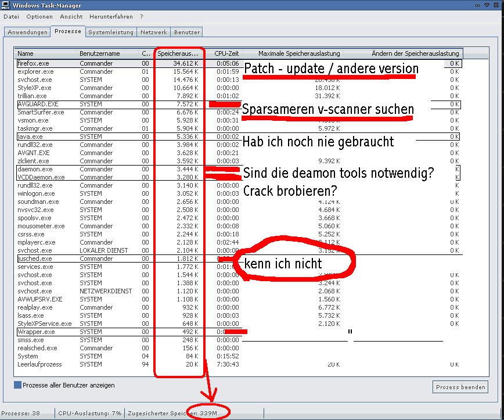The height and width of the screenshot is (420, 504).
Task: Select the mousometer.exe process
Action: (239, 226)
